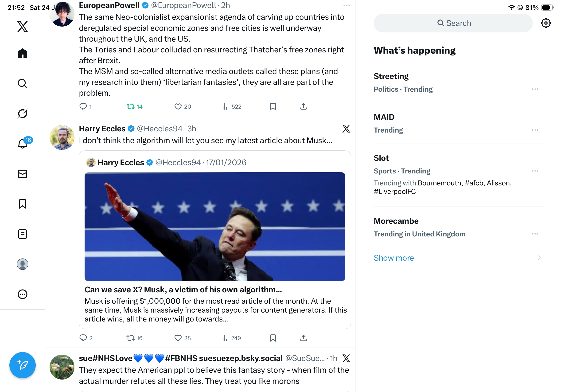Screen dimensions: 561x392
Task: Open Bookmarks in left sidebar
Action: [23, 204]
